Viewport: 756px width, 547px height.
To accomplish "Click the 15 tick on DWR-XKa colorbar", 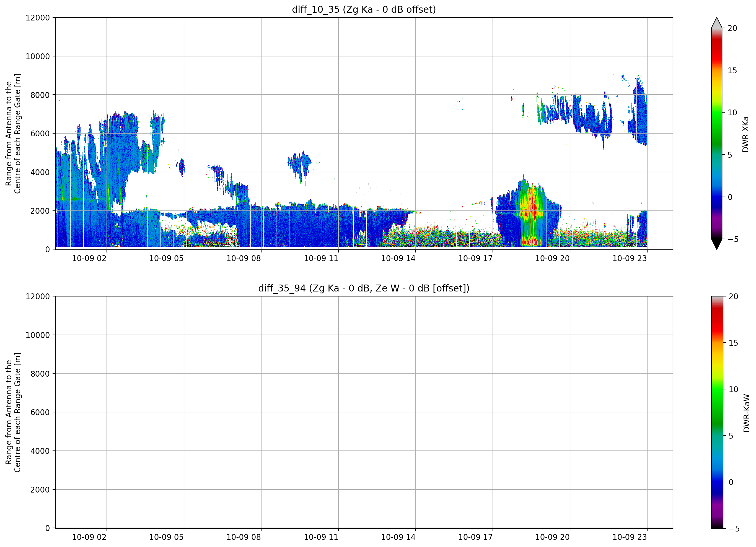I will coord(732,71).
